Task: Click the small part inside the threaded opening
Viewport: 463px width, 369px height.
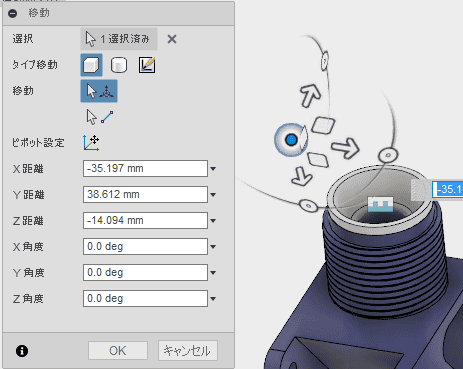Action: 380,204
